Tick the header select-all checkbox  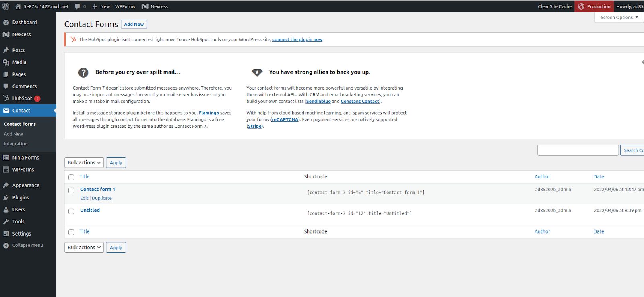(x=71, y=177)
